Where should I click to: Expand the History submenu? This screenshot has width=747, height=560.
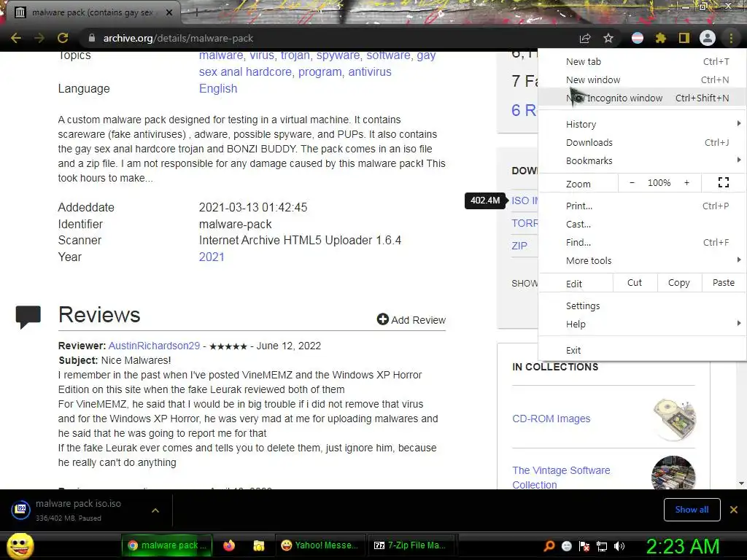[x=642, y=124]
